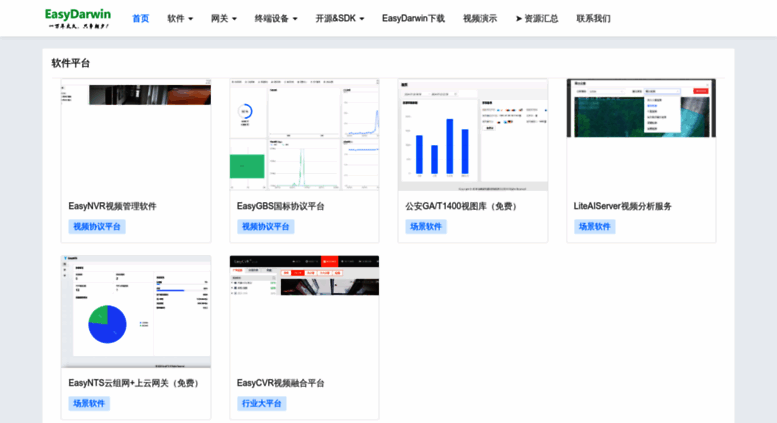Click the 公安GA/T1400视图库（免费） title
The width and height of the screenshot is (777, 423).
coord(463,206)
